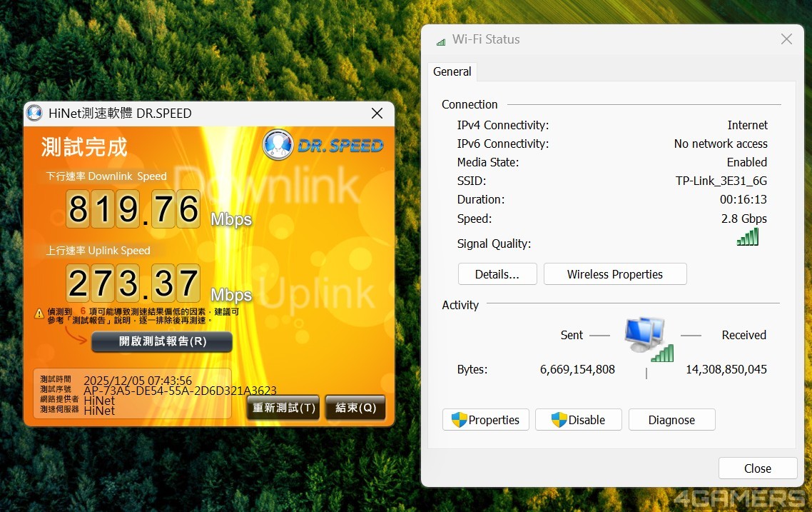
Task: Close Wi-Fi Status with the X button
Action: click(x=786, y=39)
